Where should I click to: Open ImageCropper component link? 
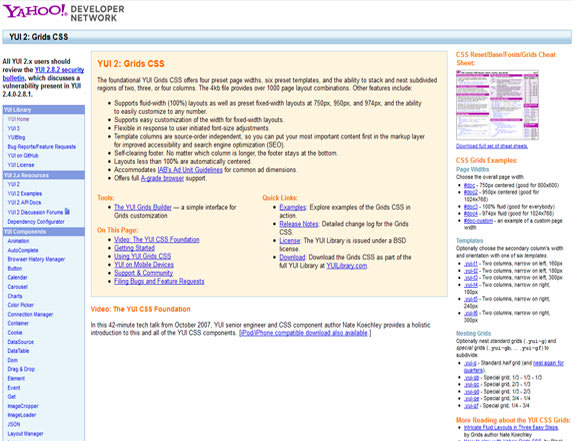pyautogui.click(x=23, y=406)
